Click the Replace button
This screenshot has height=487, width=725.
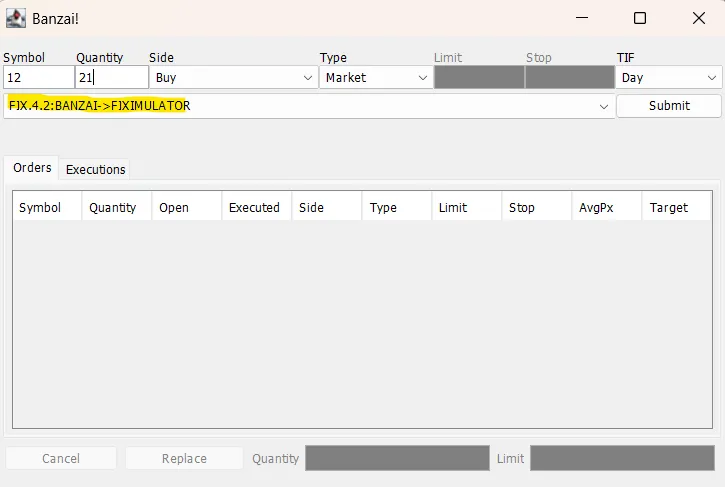pyautogui.click(x=184, y=458)
